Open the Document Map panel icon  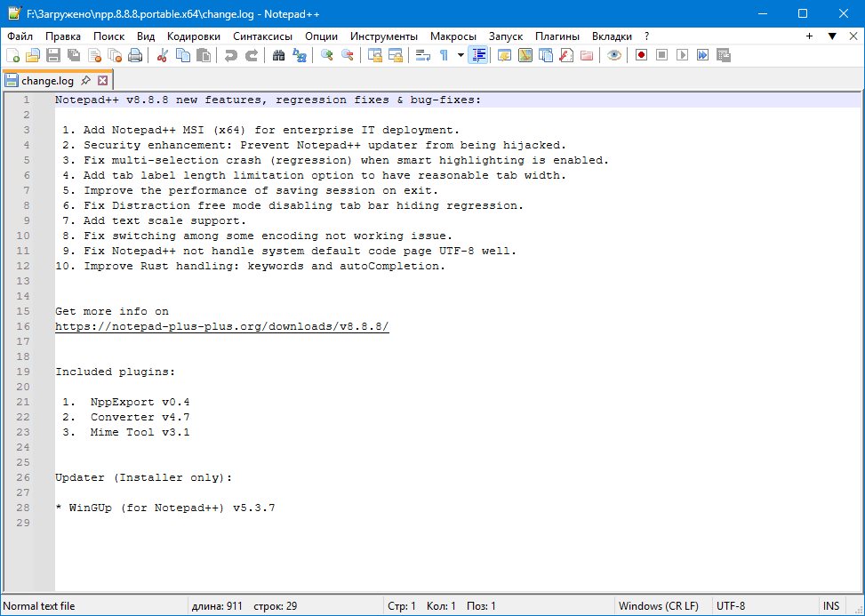pyautogui.click(x=525, y=55)
